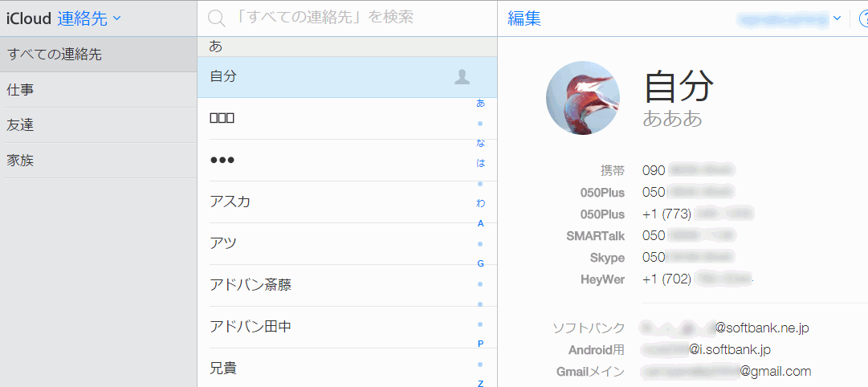The height and width of the screenshot is (387, 868).
Task: Click the 編集 edit button
Action: point(524,18)
